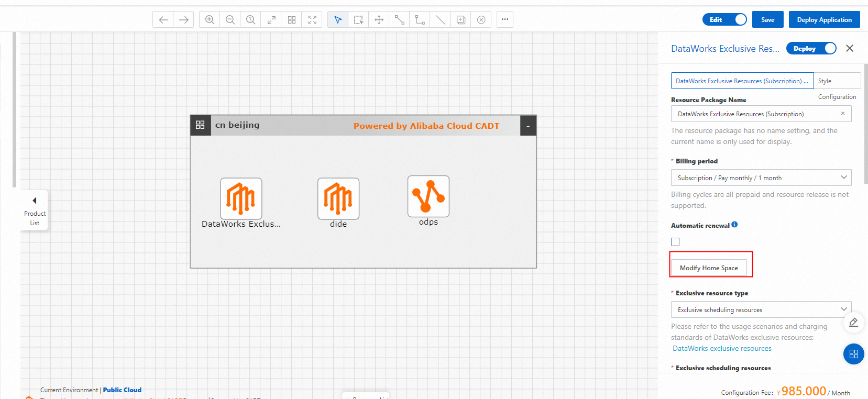This screenshot has width=868, height=399.
Task: Open the more options ellipsis menu
Action: [x=505, y=19]
